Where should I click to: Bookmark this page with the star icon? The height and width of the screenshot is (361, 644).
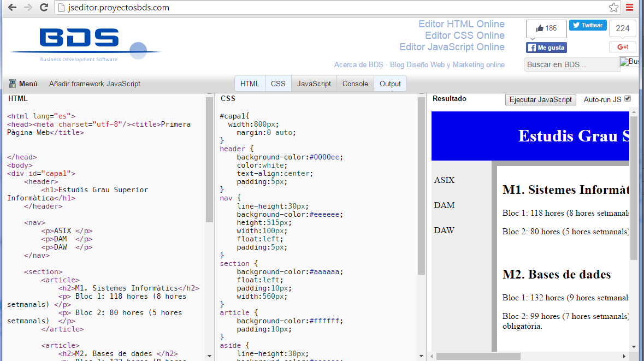click(x=613, y=8)
